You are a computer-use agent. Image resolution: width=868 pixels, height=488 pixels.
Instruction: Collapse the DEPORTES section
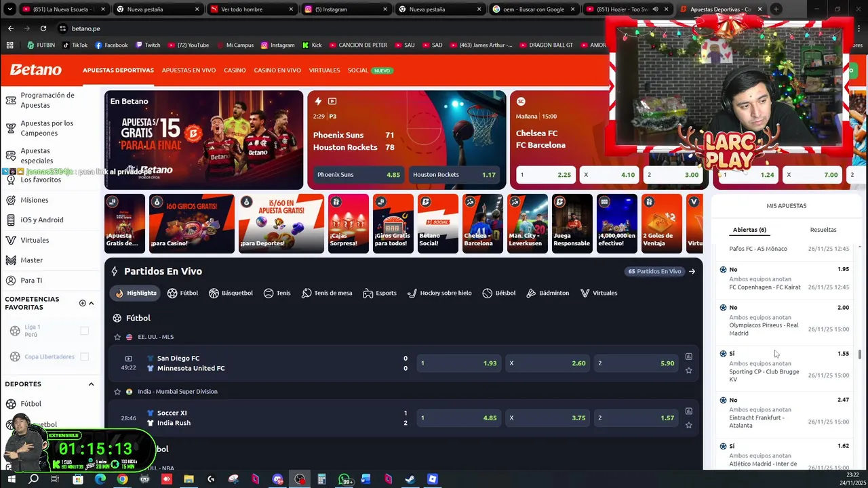[91, 384]
